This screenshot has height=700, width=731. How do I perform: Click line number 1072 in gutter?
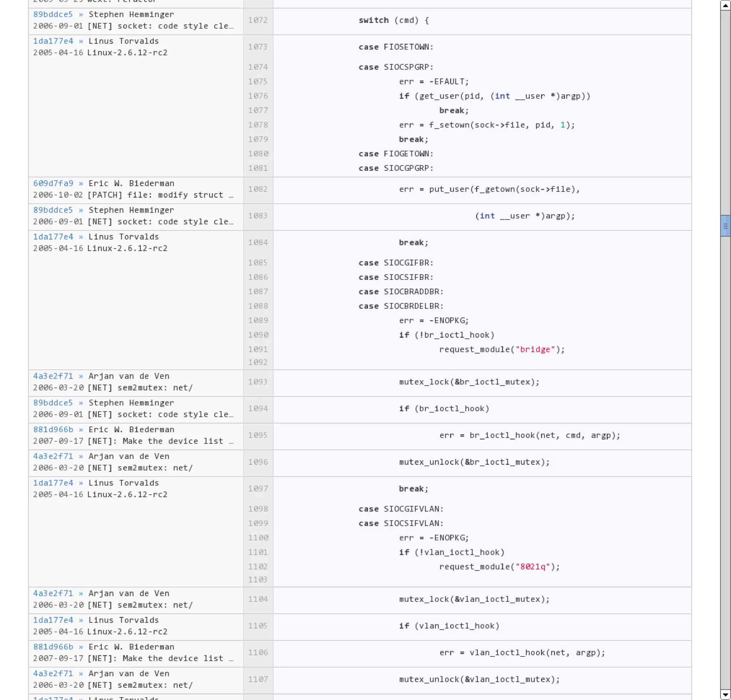point(258,20)
